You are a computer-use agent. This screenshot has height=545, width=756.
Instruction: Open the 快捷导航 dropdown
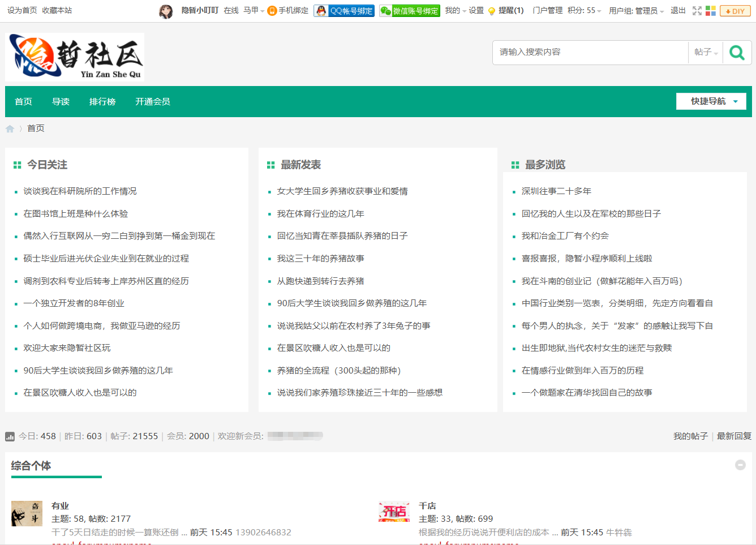pyautogui.click(x=711, y=101)
